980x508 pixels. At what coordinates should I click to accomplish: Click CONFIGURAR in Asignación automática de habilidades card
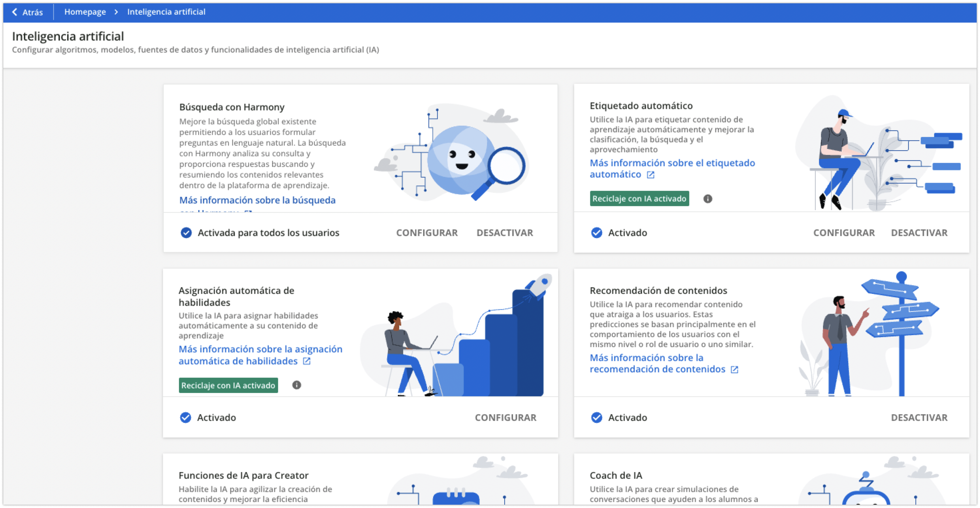tap(506, 417)
